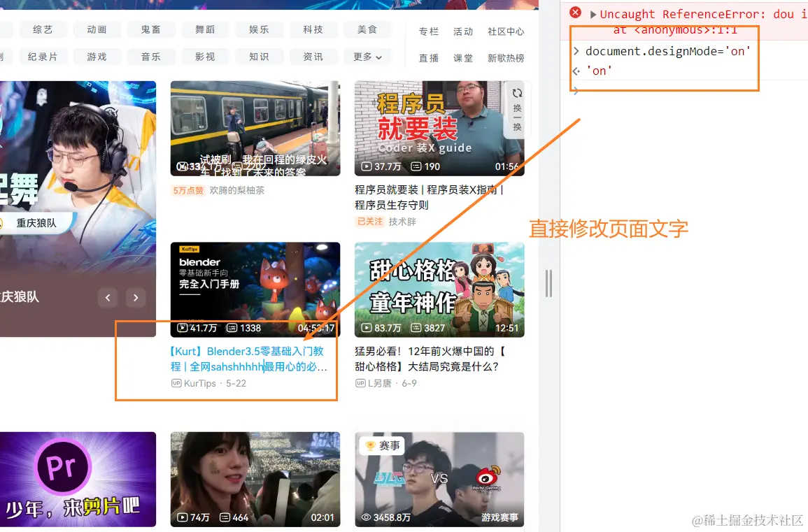The image size is (808, 532).
Task: Click the document.designMode='on' console line
Action: (x=668, y=51)
